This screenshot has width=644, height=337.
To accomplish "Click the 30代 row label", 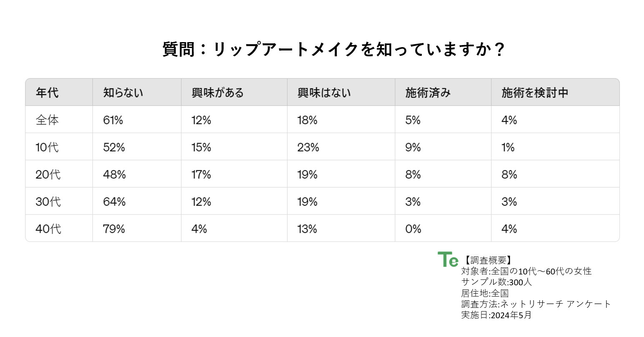I will point(48,202).
